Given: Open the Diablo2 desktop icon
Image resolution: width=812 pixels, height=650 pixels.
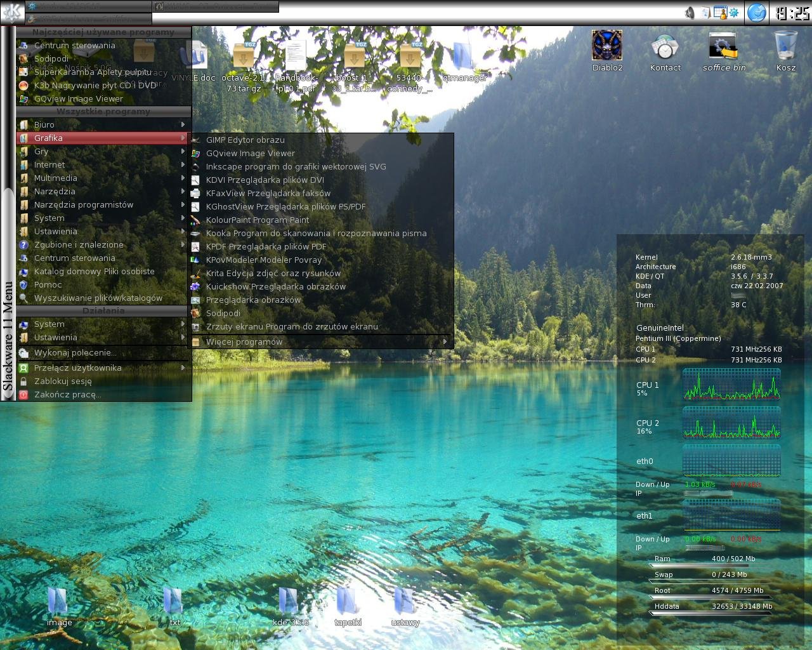Looking at the screenshot, I should 607,51.
